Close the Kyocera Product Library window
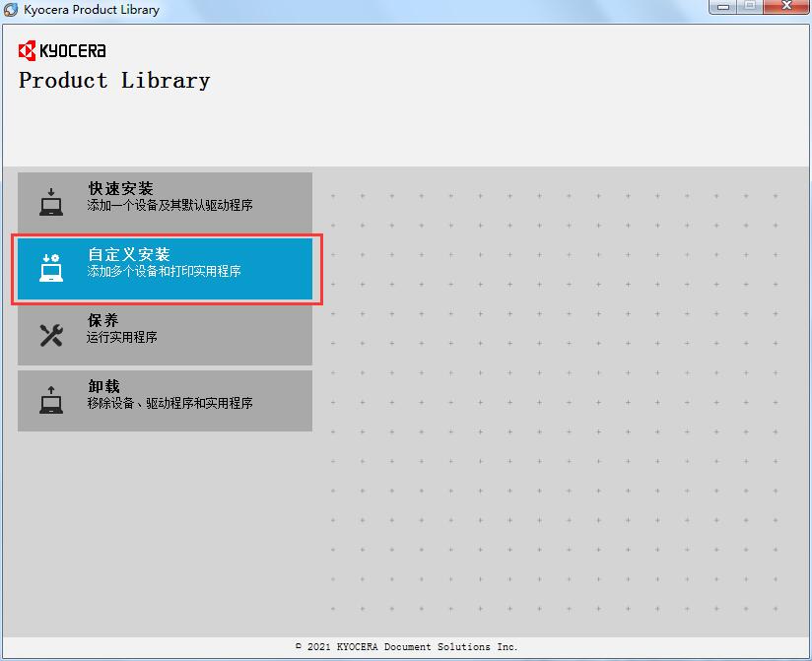The image size is (812, 661). (787, 7)
